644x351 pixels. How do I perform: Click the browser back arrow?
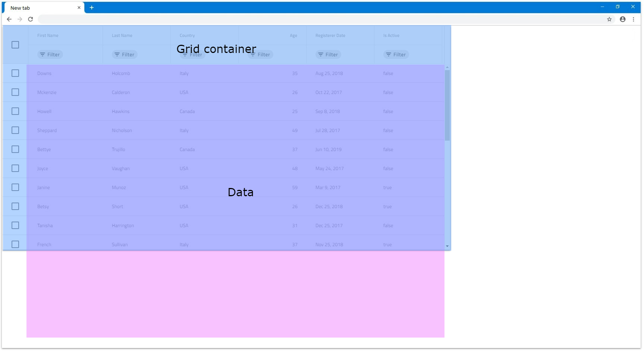pos(9,19)
